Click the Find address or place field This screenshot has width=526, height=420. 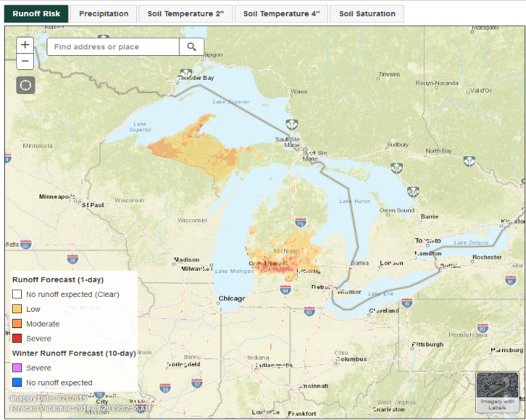[113, 47]
